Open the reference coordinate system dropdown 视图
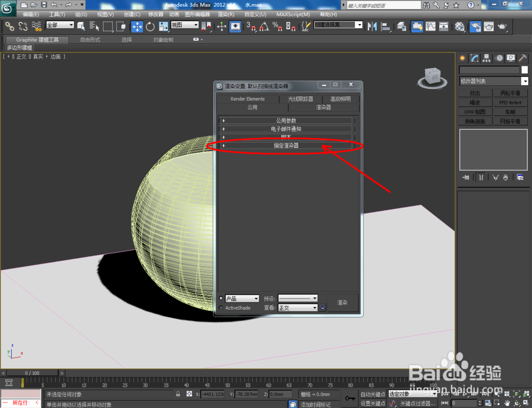532x408 pixels. (185, 25)
